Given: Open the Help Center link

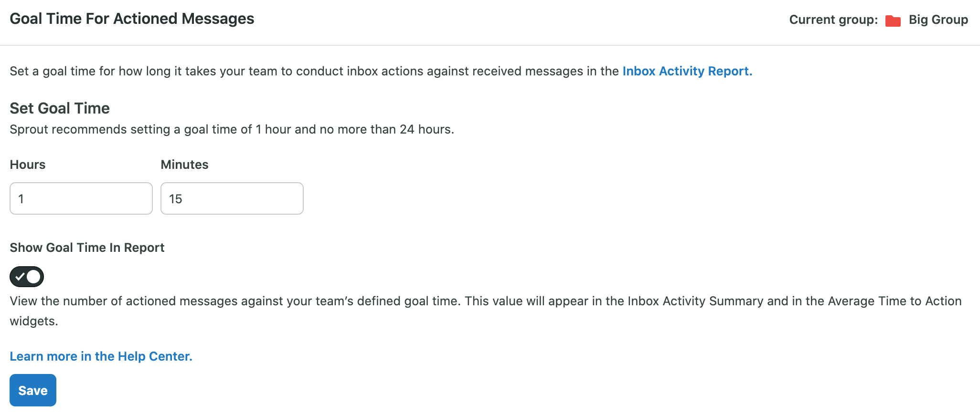Looking at the screenshot, I should click(x=101, y=356).
